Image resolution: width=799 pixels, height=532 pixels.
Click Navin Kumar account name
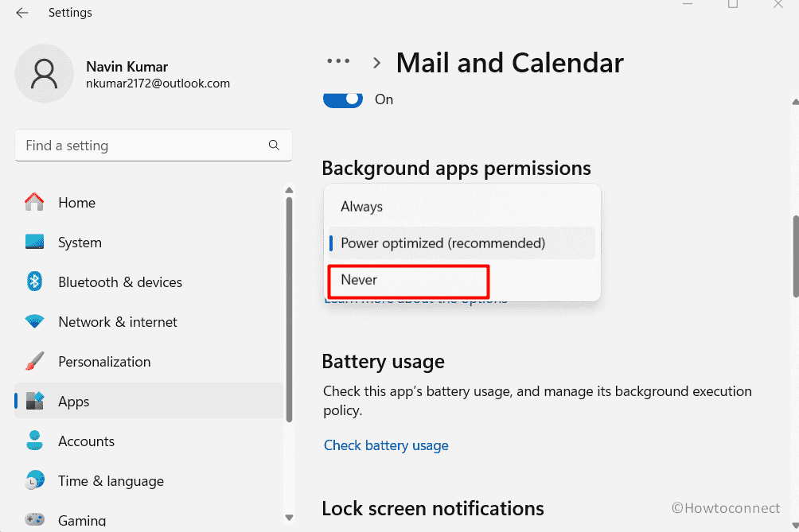(127, 67)
